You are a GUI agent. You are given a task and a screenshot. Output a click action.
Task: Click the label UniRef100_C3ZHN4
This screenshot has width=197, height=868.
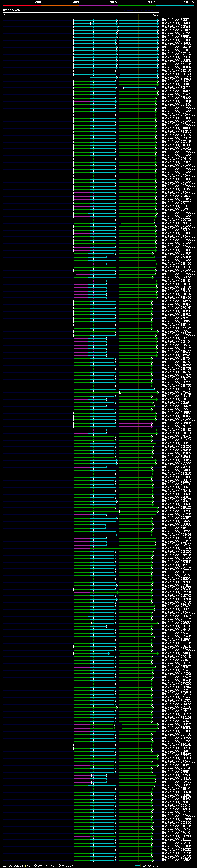tap(177, 819)
